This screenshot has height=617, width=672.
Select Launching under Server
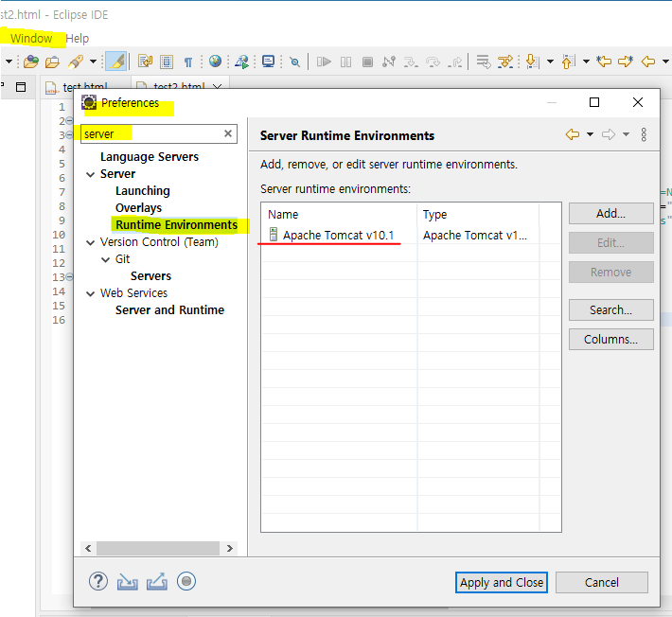coord(143,190)
